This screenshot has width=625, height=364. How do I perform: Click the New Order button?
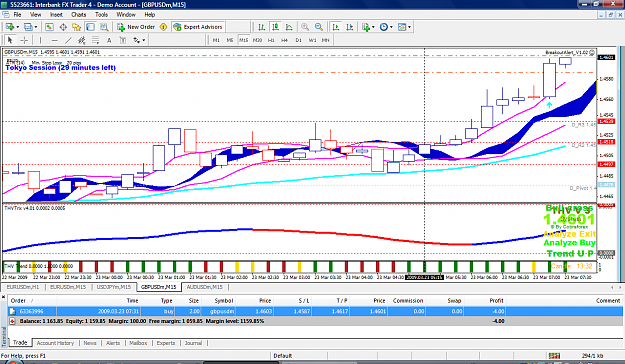[x=136, y=27]
